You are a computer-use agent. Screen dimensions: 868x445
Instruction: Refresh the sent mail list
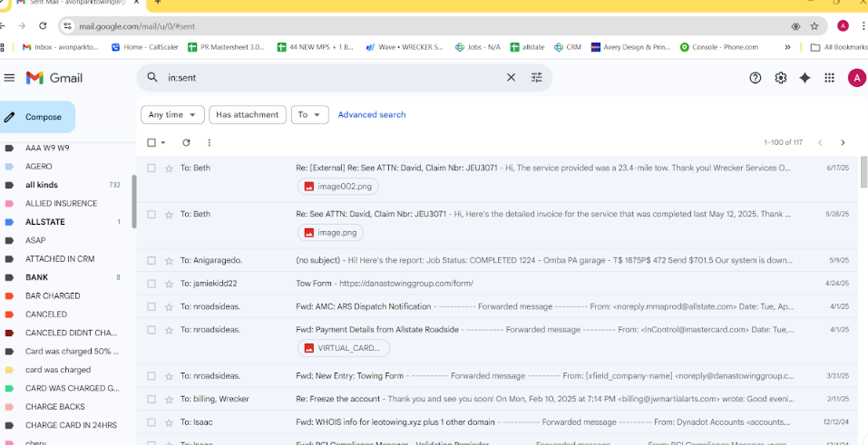point(186,142)
